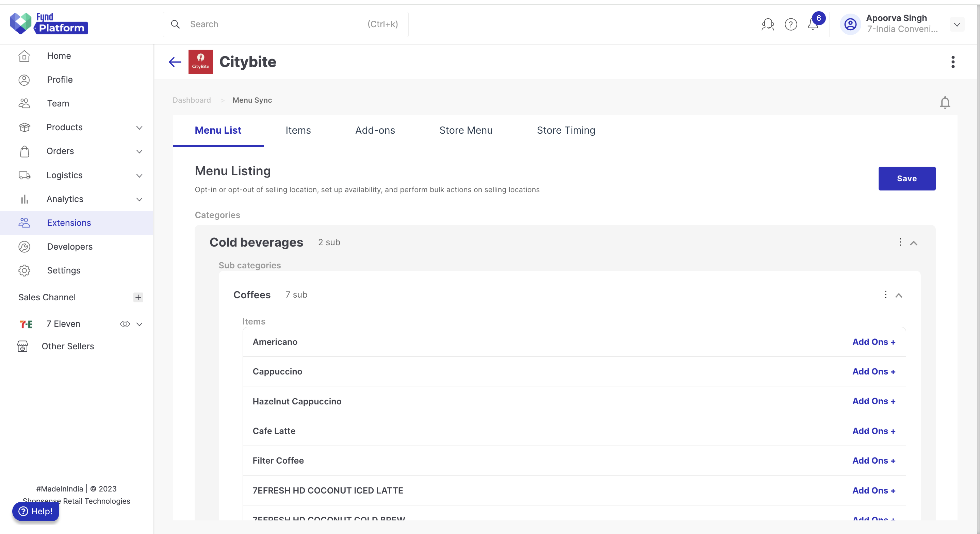Click Add Ons + for Americano
This screenshot has height=534, width=980.
pos(873,342)
